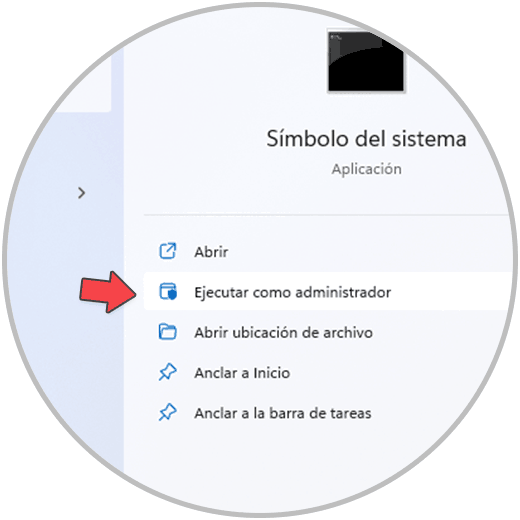Click the pin icon beside Anclar a Inicio

[167, 372]
